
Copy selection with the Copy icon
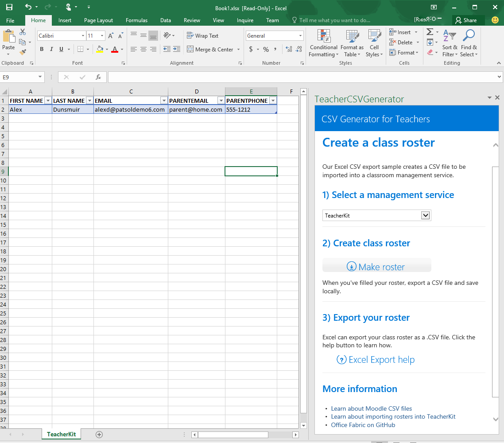pyautogui.click(x=22, y=42)
